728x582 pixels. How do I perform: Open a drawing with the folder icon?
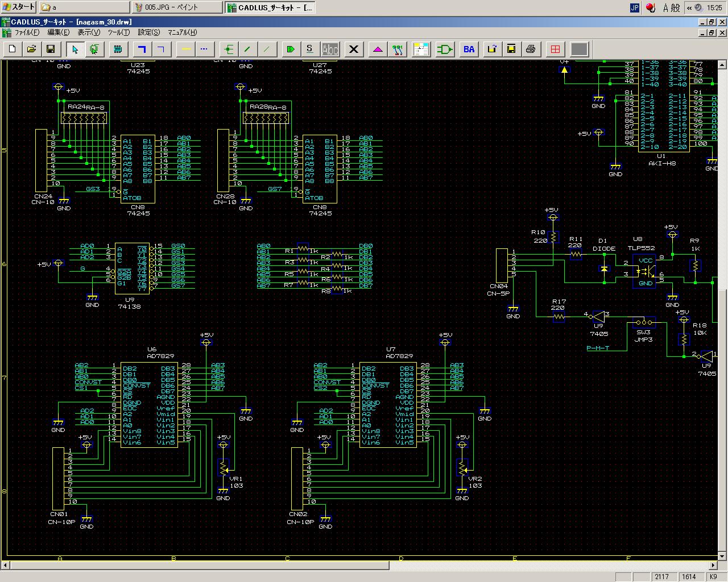32,49
